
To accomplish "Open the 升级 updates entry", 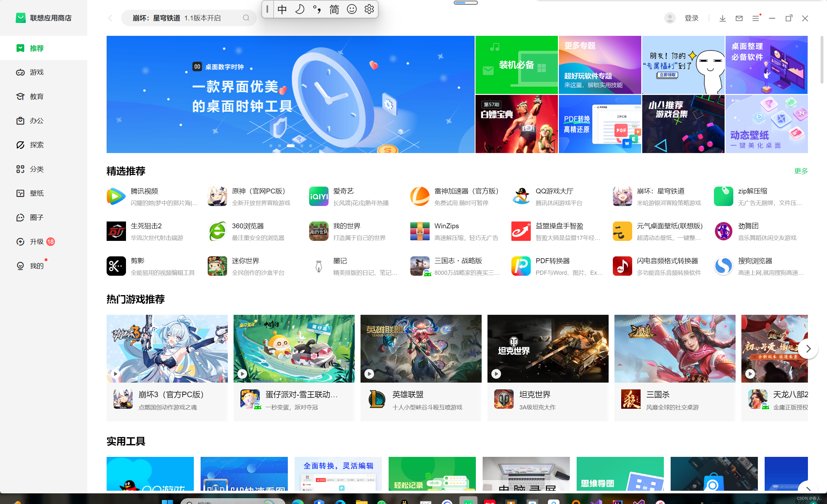I will click(36, 242).
